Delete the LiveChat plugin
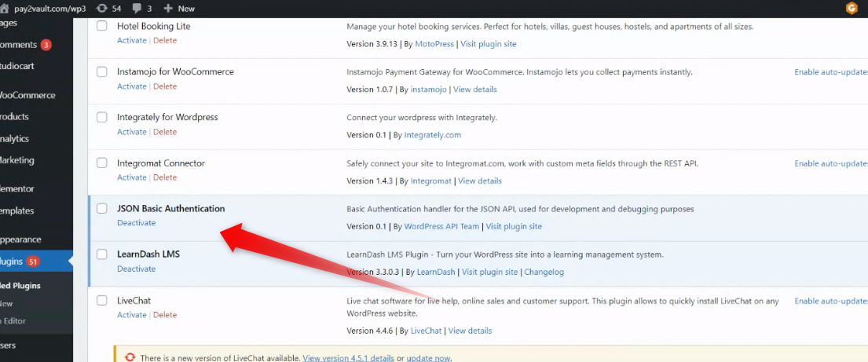 pyautogui.click(x=165, y=315)
